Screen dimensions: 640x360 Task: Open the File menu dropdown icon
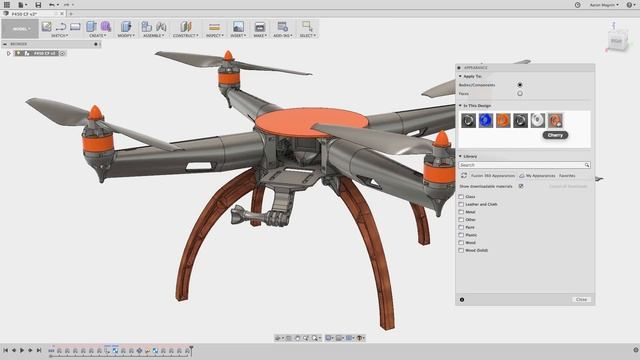(x=22, y=5)
